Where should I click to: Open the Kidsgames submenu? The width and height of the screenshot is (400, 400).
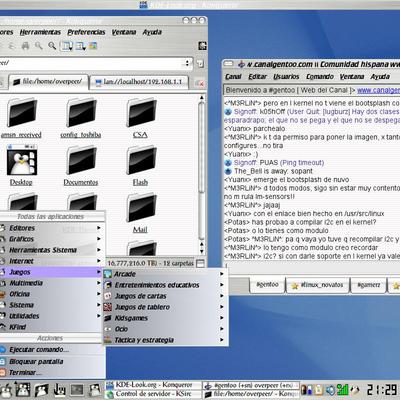[164, 318]
